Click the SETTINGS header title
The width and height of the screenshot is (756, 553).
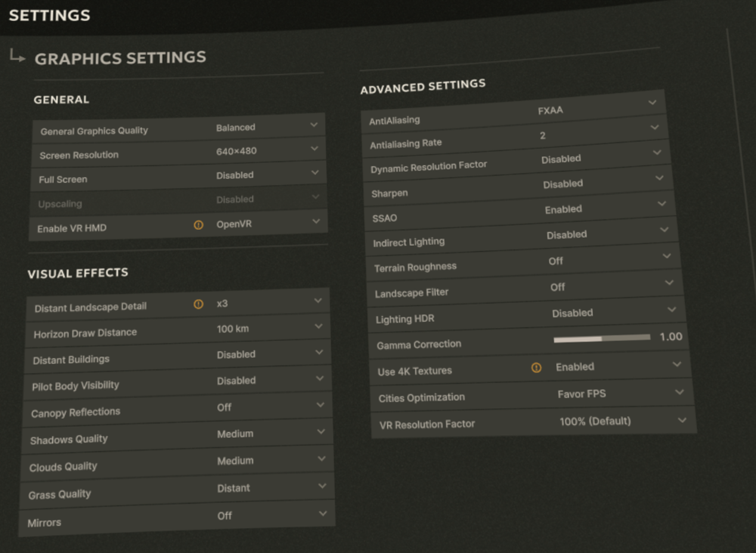pos(49,15)
